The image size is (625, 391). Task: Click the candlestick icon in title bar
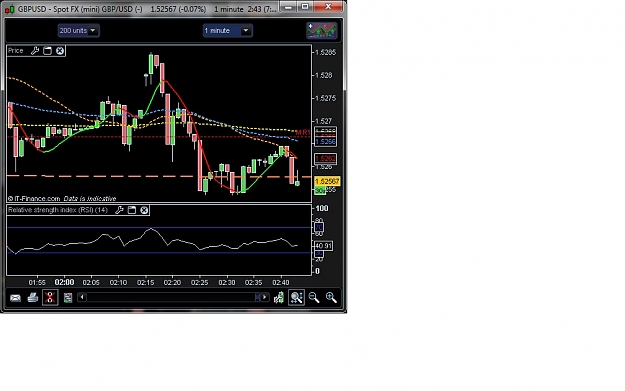[x=10, y=9]
